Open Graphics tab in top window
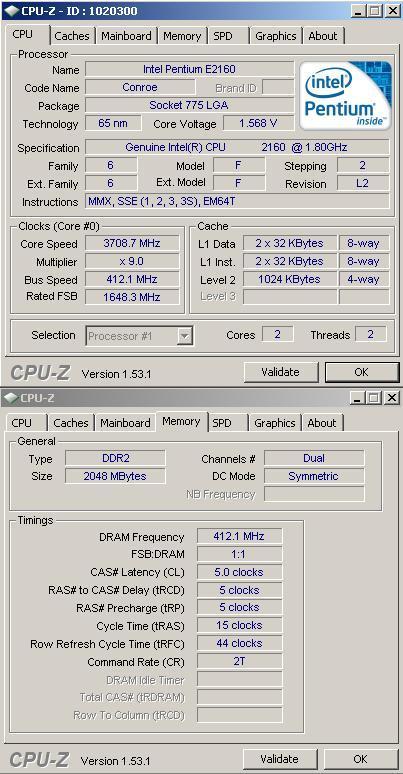 pyautogui.click(x=276, y=36)
